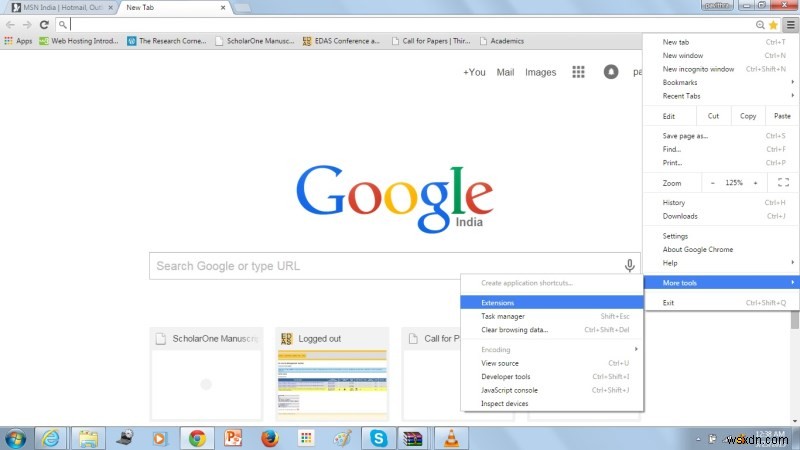800x450 pixels.
Task: Open VLC media player from taskbar
Action: point(451,439)
